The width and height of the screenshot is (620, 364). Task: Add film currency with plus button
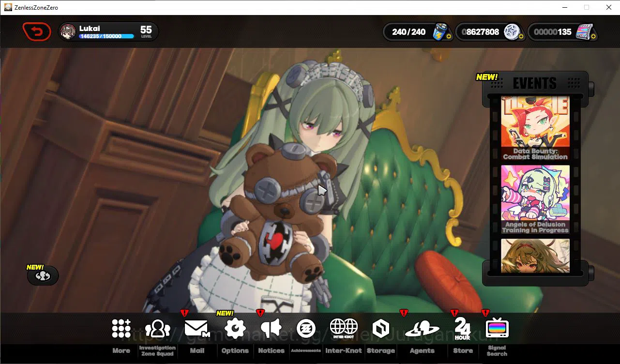593,36
